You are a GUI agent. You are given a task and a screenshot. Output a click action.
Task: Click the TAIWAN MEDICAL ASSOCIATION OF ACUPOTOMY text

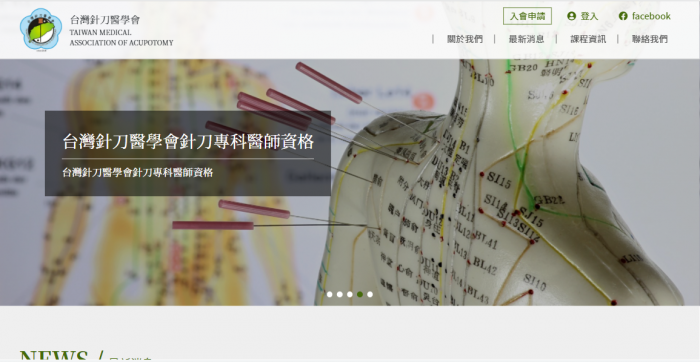pos(121,37)
